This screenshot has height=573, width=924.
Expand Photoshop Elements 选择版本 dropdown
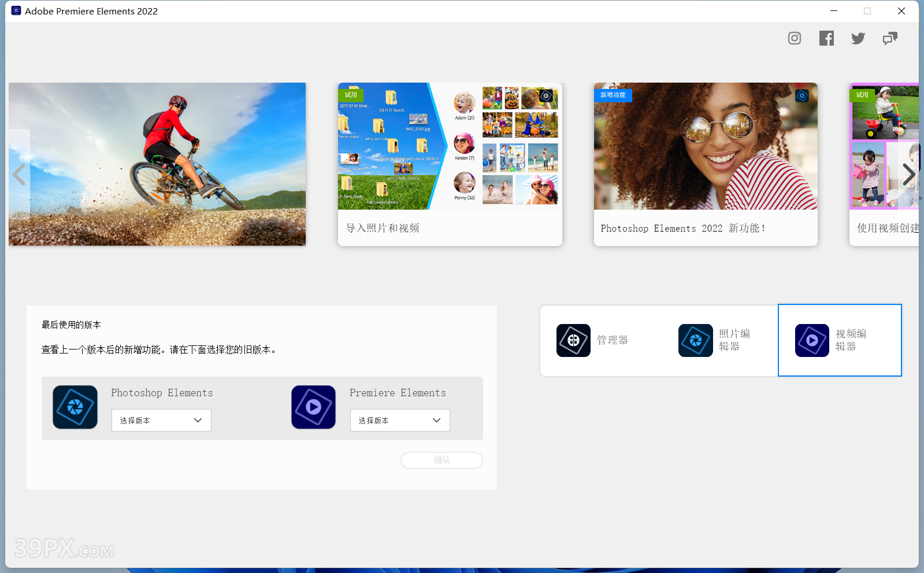pyautogui.click(x=161, y=421)
